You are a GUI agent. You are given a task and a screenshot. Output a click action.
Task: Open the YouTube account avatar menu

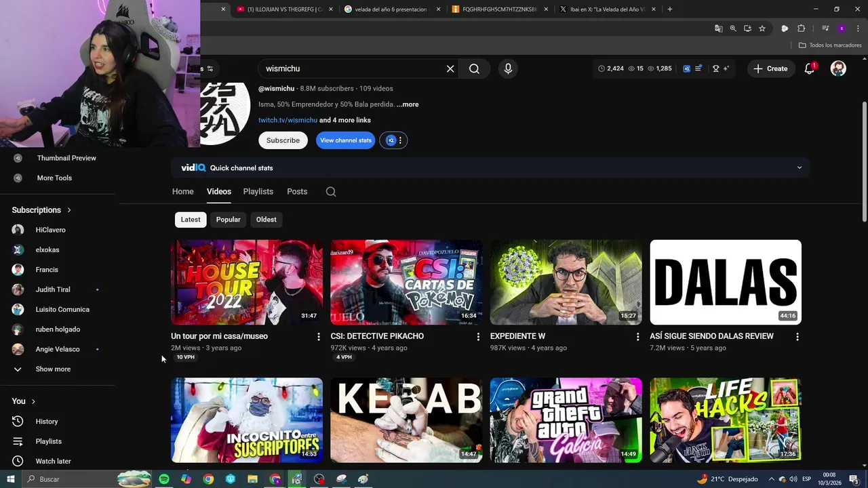pos(838,68)
